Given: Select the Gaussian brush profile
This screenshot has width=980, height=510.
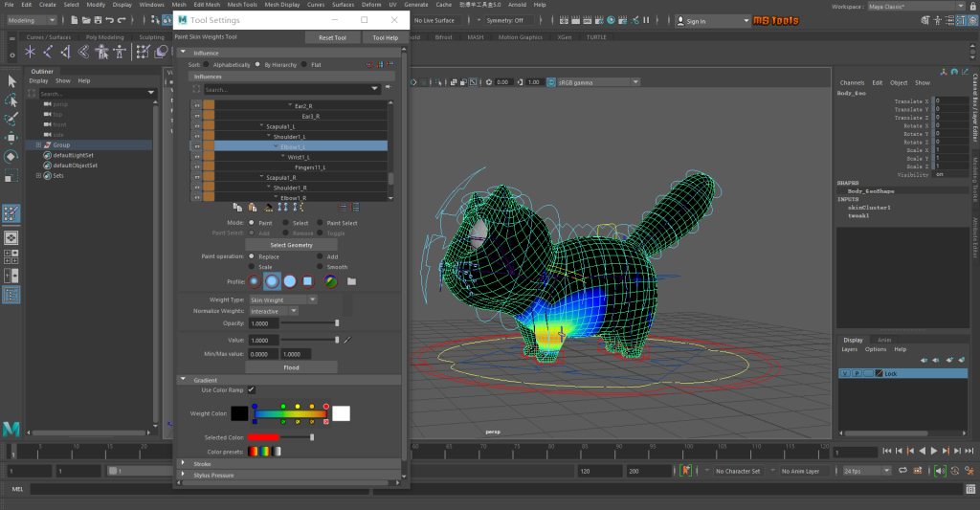Looking at the screenshot, I should (254, 281).
